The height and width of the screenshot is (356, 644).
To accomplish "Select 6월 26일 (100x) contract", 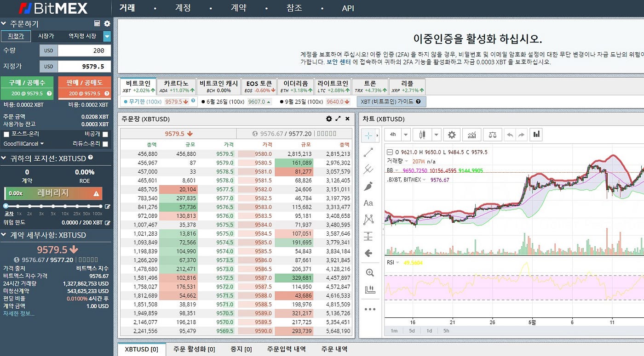I will [x=223, y=102].
